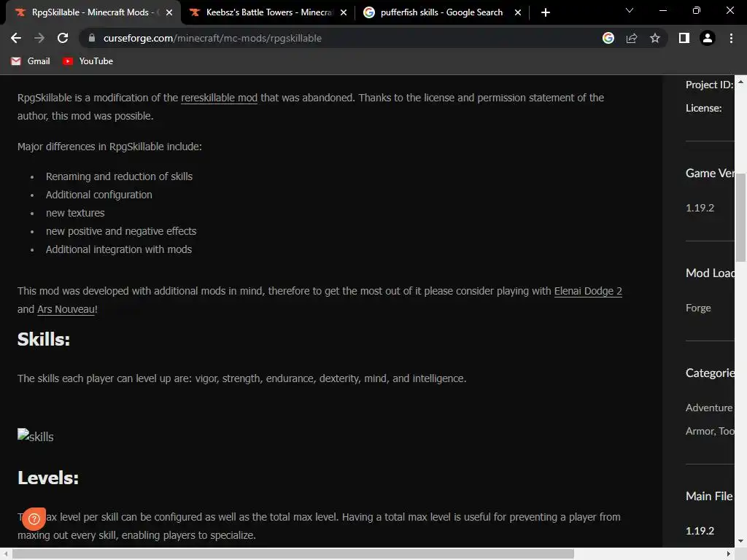Minimize the Chrome window
This screenshot has width=747, height=560.
[x=662, y=10]
